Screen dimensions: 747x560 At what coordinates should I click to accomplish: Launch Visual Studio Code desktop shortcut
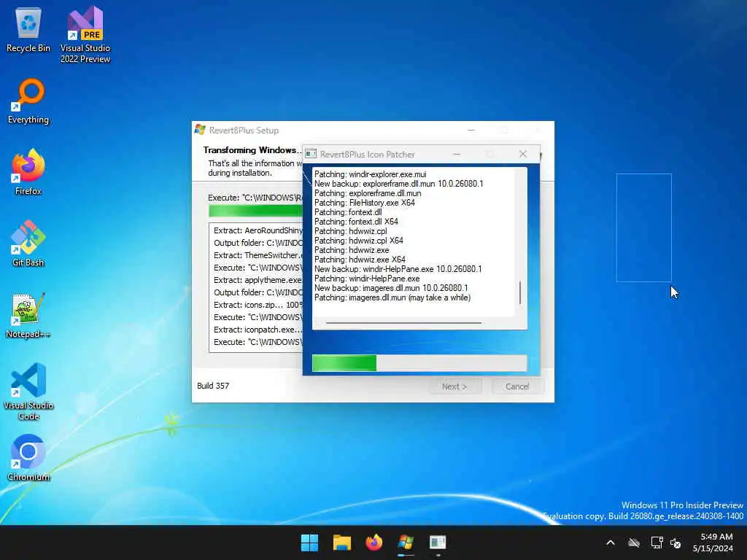[28, 392]
